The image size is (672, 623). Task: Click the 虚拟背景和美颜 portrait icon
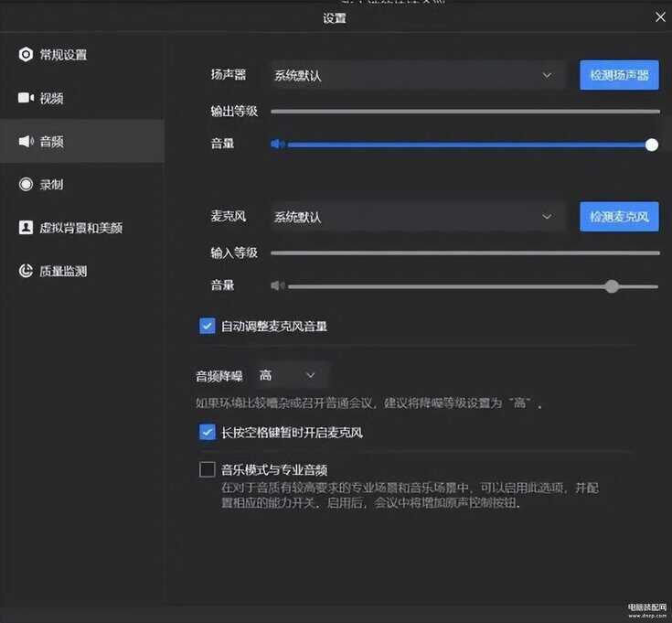pos(26,228)
